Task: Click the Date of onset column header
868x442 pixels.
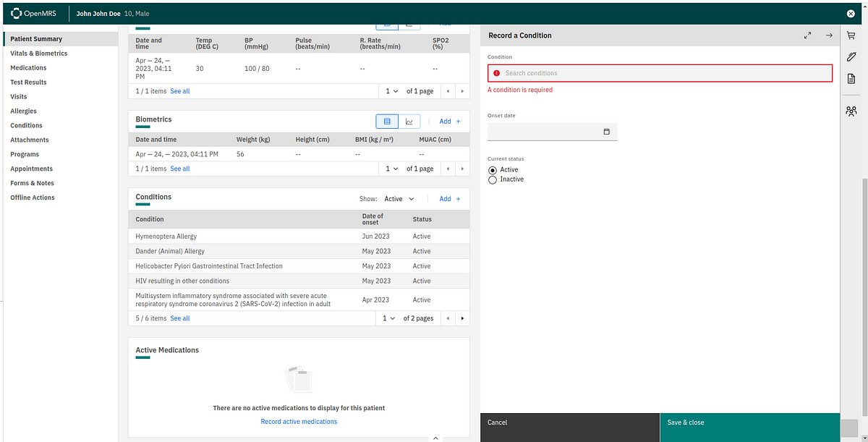Action: [373, 219]
